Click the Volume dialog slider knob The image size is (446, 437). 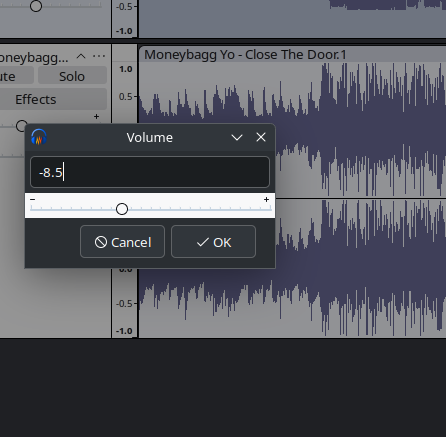point(122,209)
